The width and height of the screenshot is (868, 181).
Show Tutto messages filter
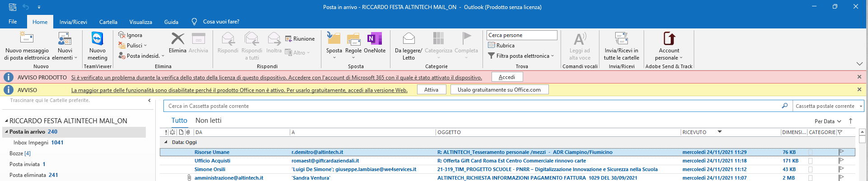[x=179, y=121]
